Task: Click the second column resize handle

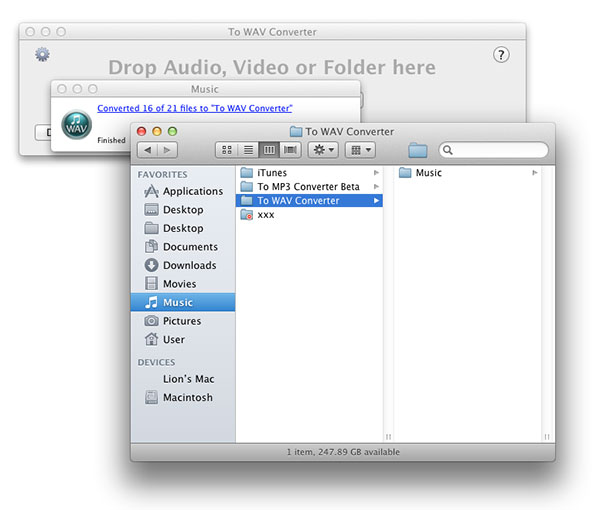Action: pyautogui.click(x=547, y=437)
